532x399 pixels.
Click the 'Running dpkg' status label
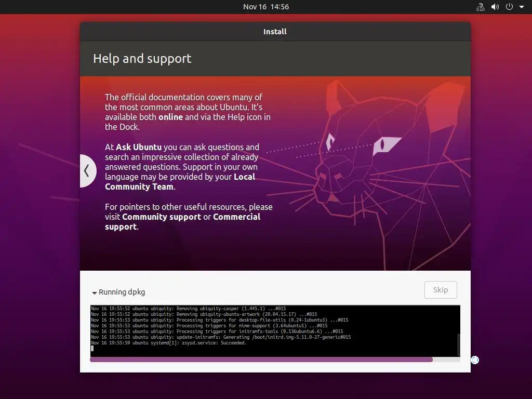pos(122,292)
